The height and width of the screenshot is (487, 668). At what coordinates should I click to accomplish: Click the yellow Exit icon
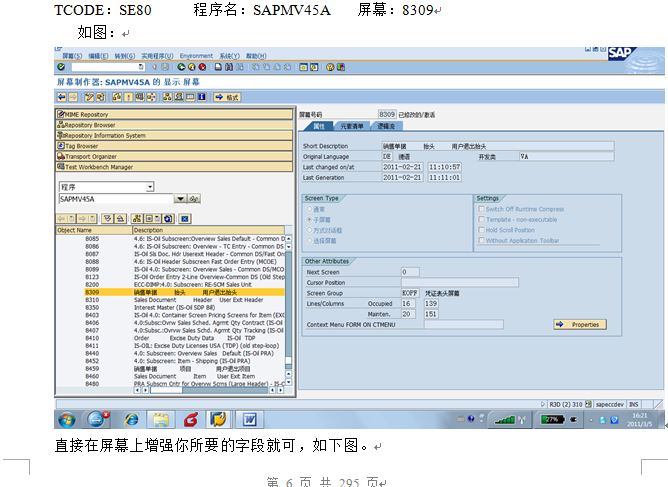tap(191, 67)
